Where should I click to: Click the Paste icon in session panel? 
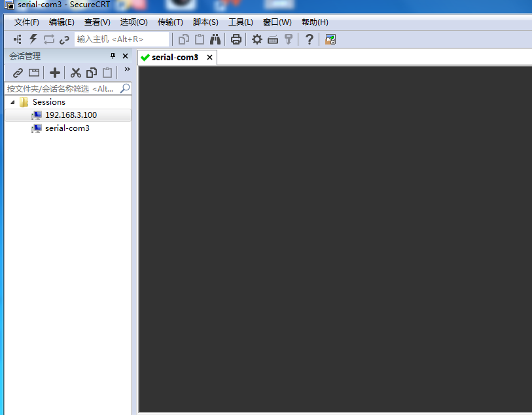pos(107,73)
